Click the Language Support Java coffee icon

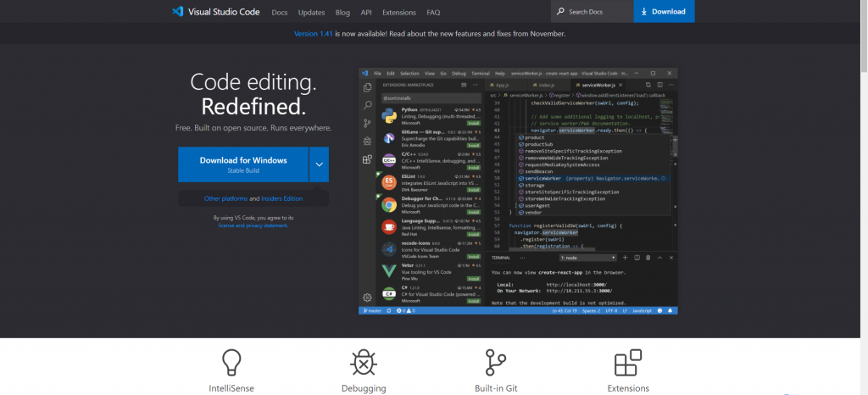[388, 227]
